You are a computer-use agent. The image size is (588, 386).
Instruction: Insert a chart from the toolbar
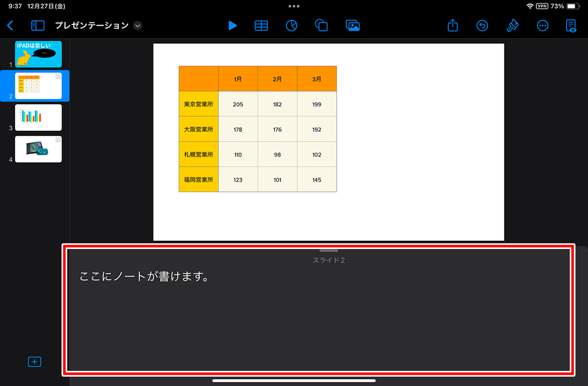(292, 25)
